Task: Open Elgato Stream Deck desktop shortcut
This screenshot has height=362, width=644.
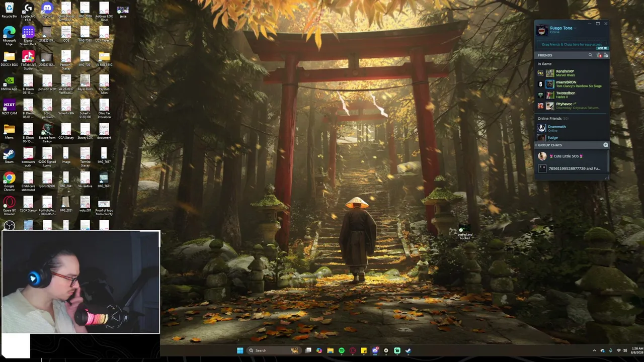Action: click(28, 36)
